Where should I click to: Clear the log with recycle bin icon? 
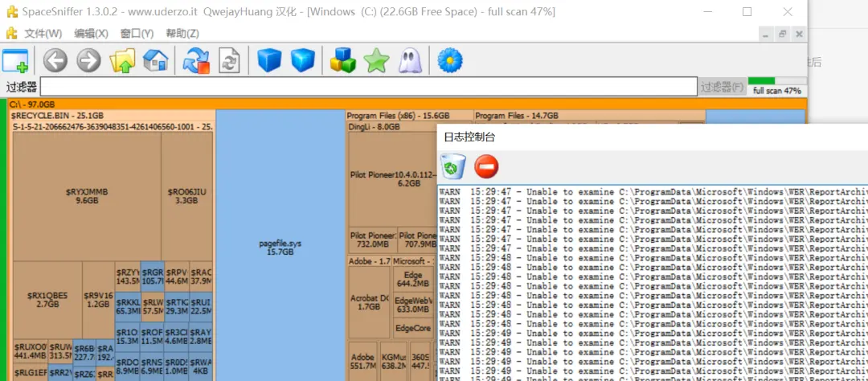click(x=452, y=166)
